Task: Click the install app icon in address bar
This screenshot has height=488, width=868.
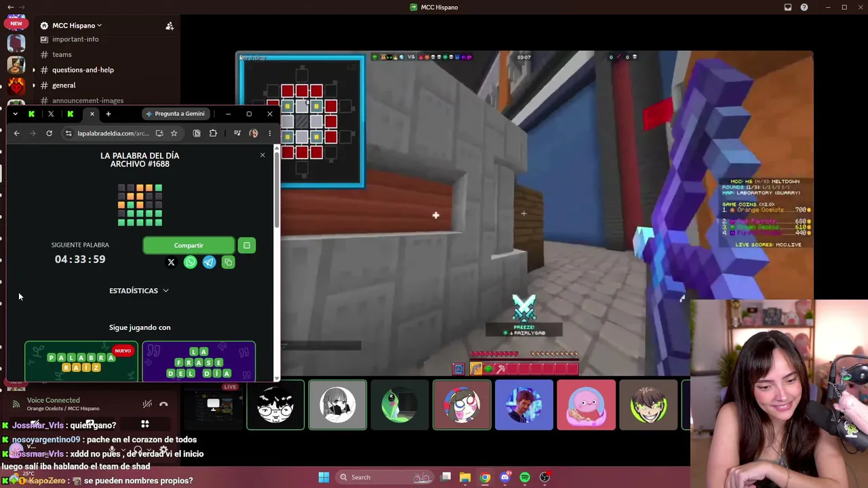Action: coord(159,134)
